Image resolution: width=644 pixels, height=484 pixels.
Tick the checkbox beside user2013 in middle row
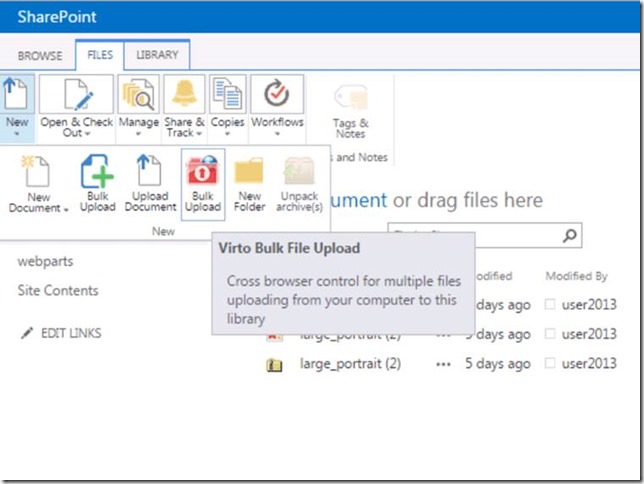pos(551,334)
